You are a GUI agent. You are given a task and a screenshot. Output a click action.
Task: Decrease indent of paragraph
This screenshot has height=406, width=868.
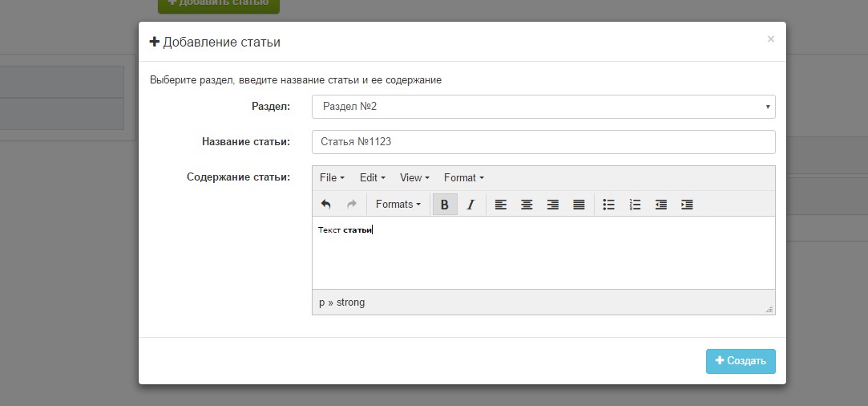tap(661, 205)
